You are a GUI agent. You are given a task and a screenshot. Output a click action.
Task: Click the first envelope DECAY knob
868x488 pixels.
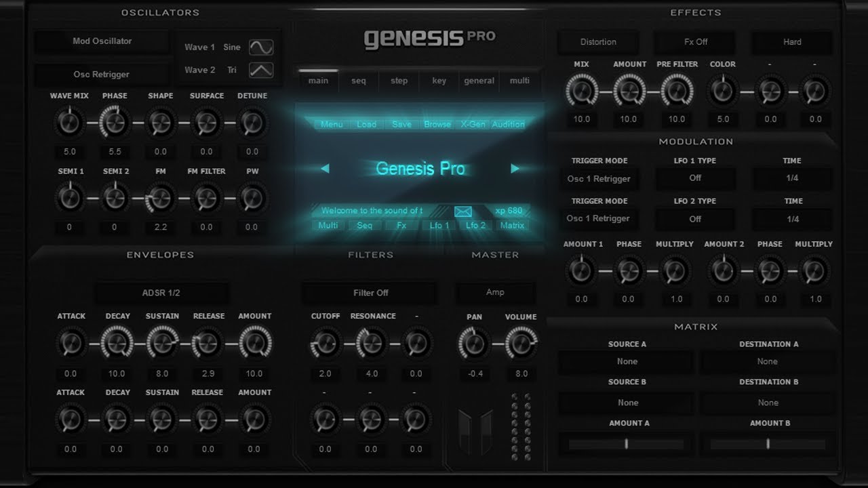click(x=117, y=343)
